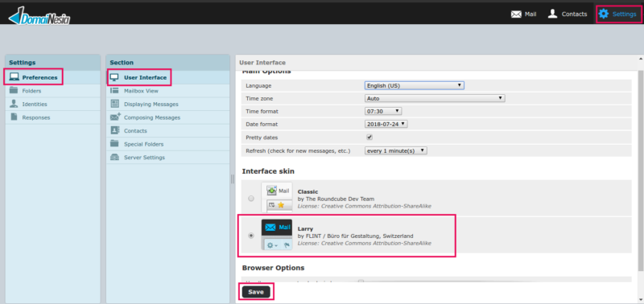Select Preferences in Settings list
Image resolution: width=644 pixels, height=304 pixels.
tap(52, 77)
